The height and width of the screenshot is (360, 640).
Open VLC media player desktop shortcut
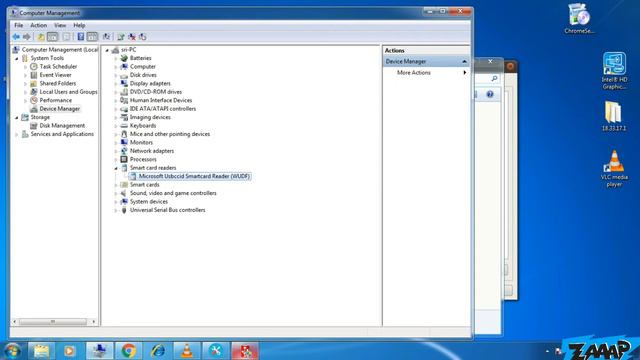[x=614, y=169]
